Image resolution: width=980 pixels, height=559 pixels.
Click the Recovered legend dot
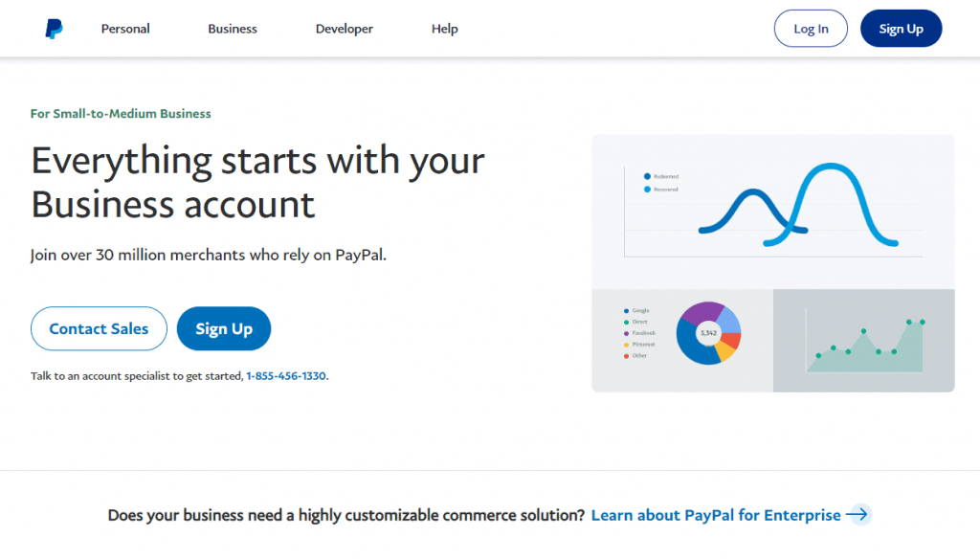(x=647, y=189)
